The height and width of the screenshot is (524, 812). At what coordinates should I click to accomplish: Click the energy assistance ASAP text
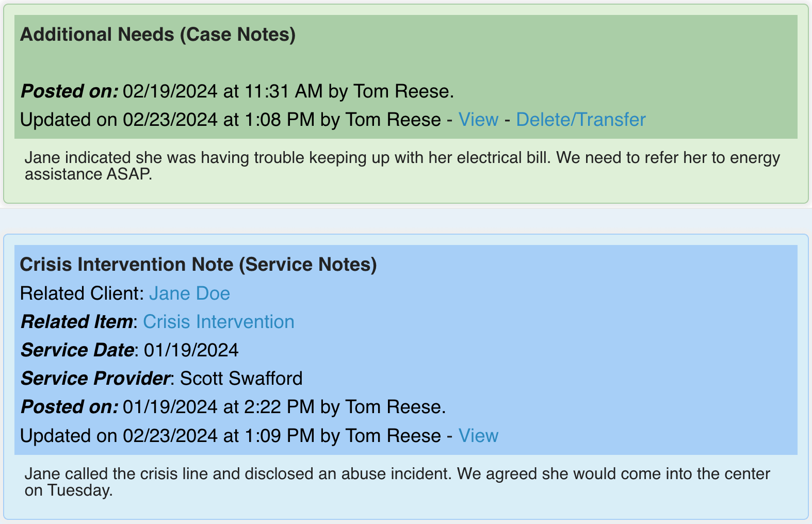point(89,174)
